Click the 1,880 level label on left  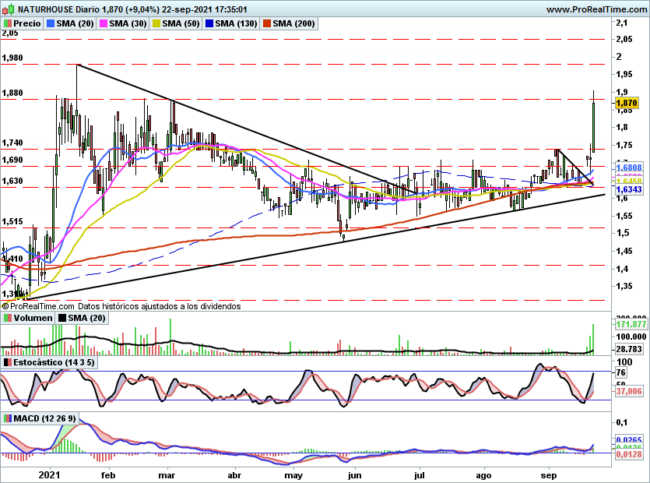[x=12, y=93]
